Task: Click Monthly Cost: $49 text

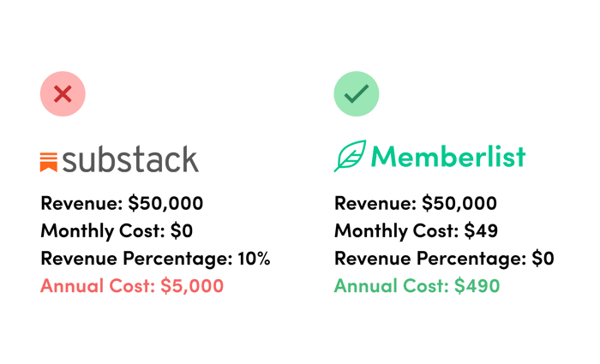Action: coord(416,231)
